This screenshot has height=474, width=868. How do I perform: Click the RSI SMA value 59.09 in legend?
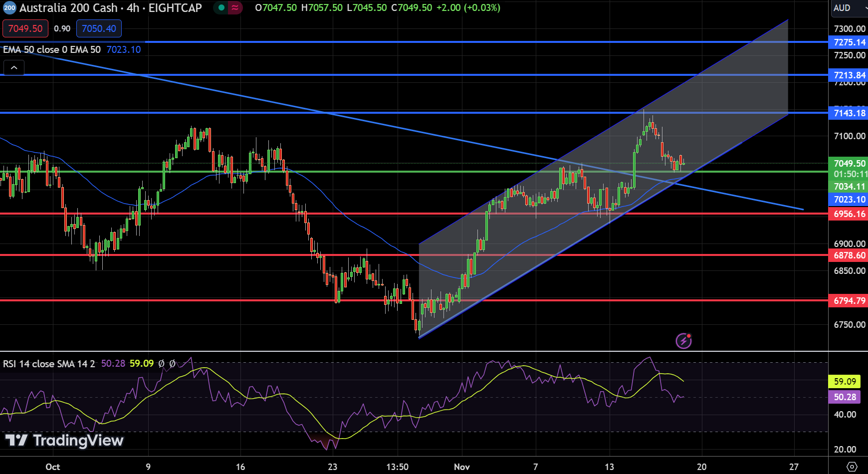point(142,364)
